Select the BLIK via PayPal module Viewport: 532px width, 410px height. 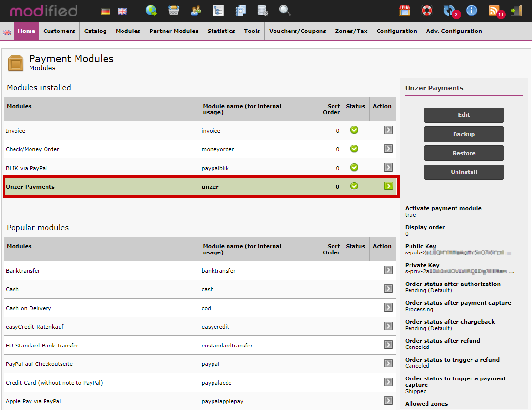tap(26, 168)
